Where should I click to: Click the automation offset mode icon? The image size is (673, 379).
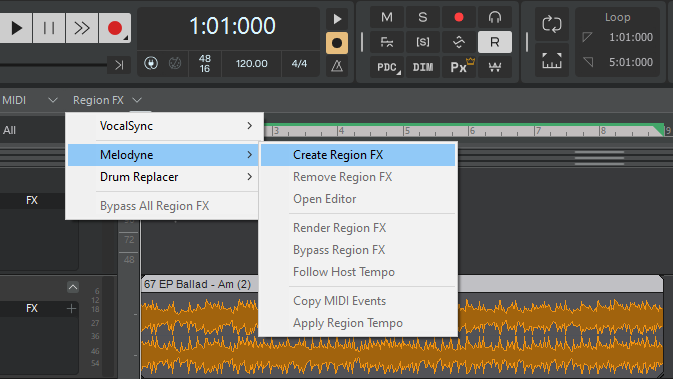[x=459, y=42]
